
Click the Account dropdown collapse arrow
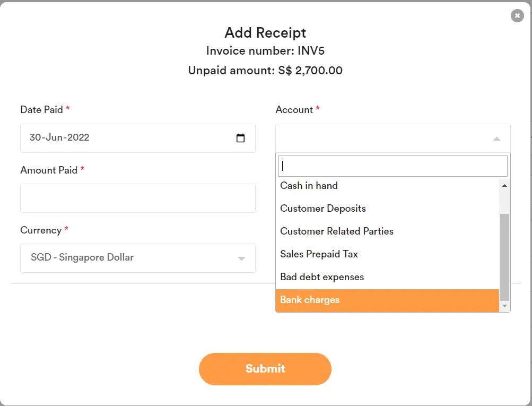click(x=496, y=139)
